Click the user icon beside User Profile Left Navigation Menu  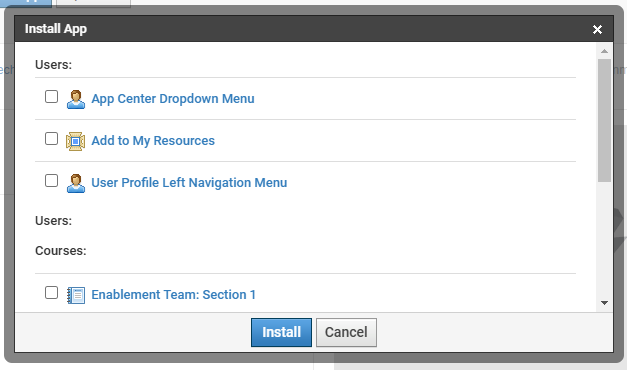point(76,183)
